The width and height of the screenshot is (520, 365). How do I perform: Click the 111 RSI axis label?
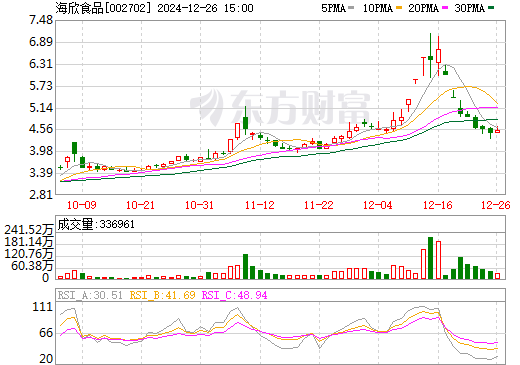pos(43,307)
